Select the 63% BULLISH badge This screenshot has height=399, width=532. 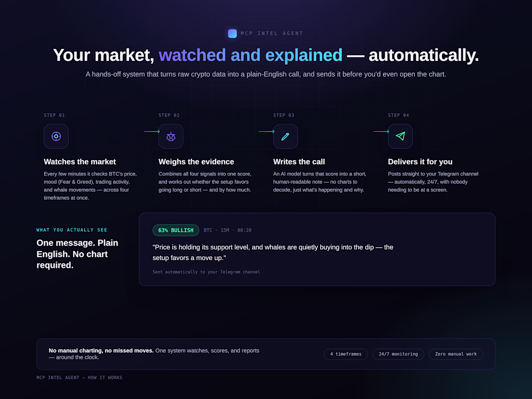176,230
